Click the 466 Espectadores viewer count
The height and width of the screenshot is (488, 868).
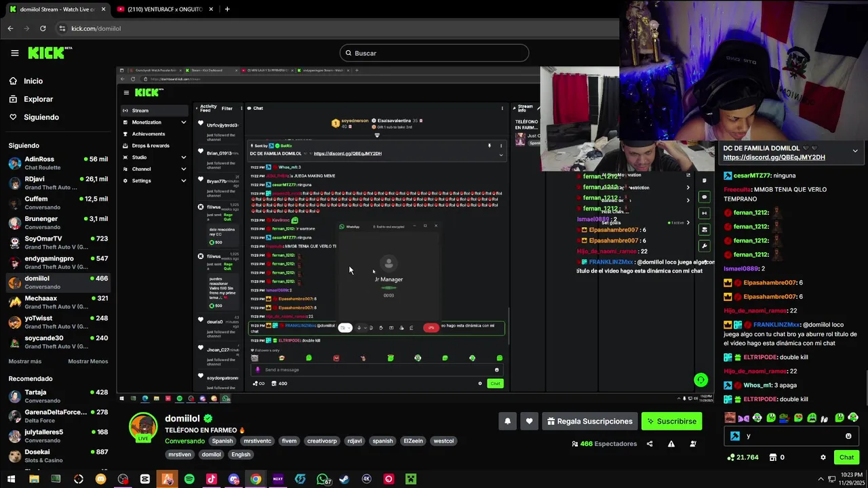(604, 444)
